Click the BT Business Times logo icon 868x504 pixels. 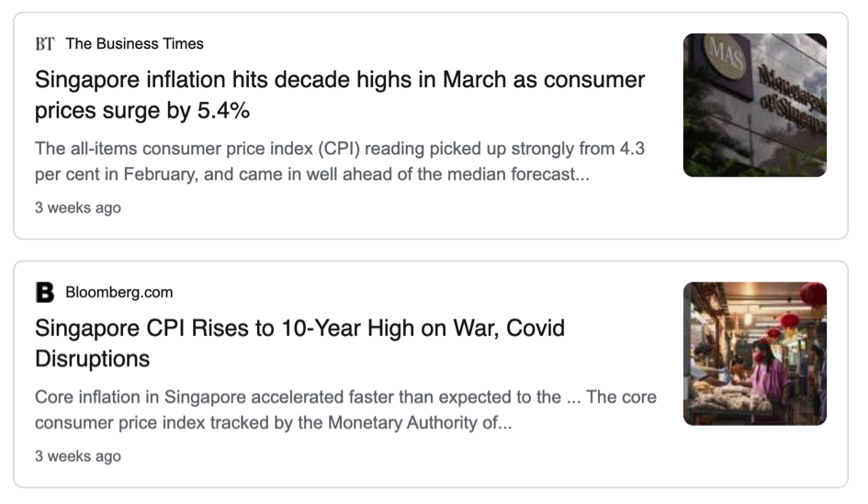pyautogui.click(x=45, y=44)
